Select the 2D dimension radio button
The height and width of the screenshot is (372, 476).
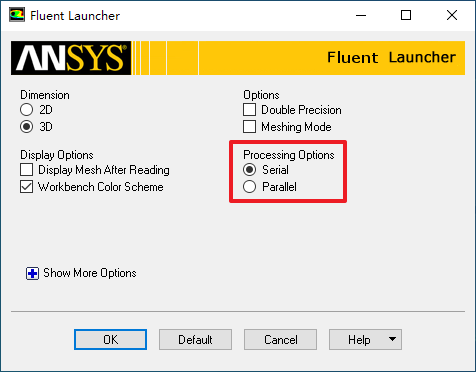(x=26, y=110)
